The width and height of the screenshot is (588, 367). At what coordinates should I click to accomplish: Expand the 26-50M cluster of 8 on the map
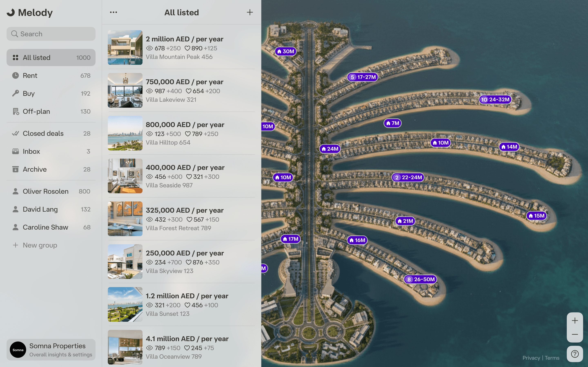421,279
